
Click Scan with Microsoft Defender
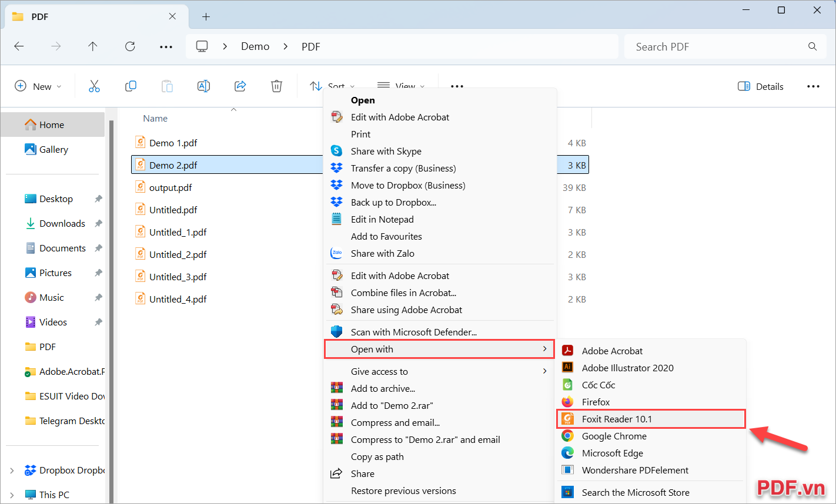tap(440, 332)
